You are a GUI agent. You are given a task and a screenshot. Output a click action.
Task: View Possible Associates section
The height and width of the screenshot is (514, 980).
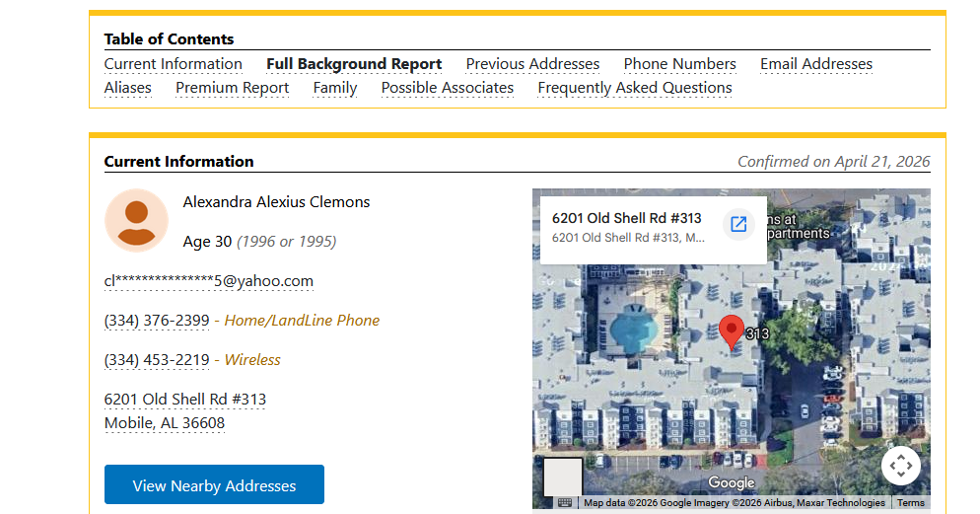(447, 88)
